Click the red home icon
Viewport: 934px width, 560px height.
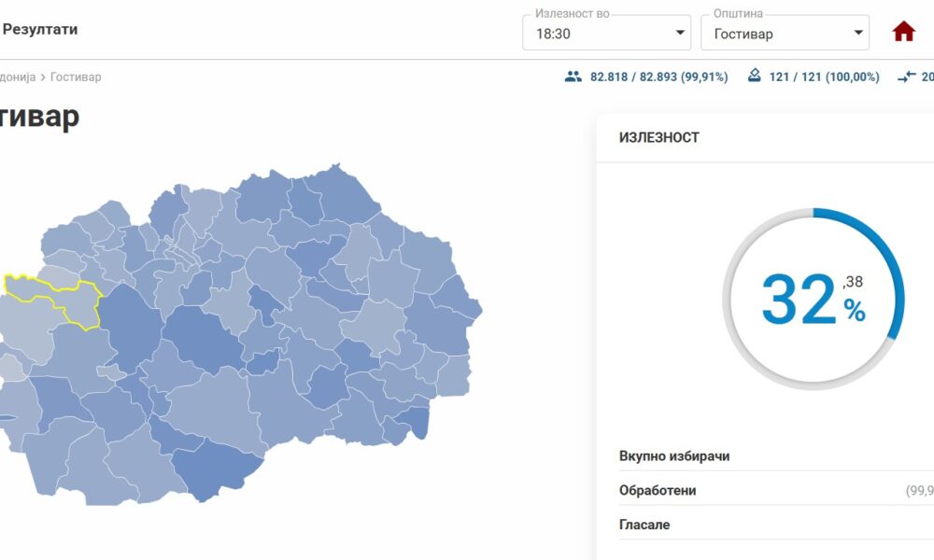[x=903, y=32]
